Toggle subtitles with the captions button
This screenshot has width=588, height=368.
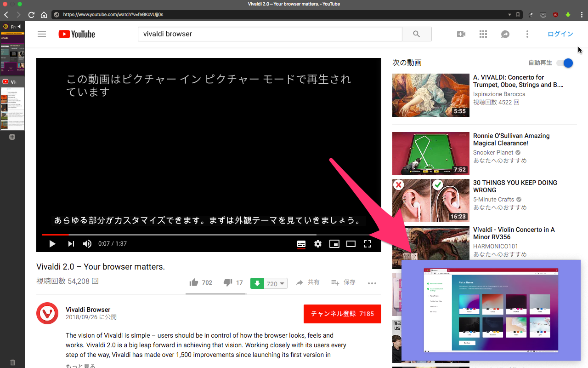(301, 244)
